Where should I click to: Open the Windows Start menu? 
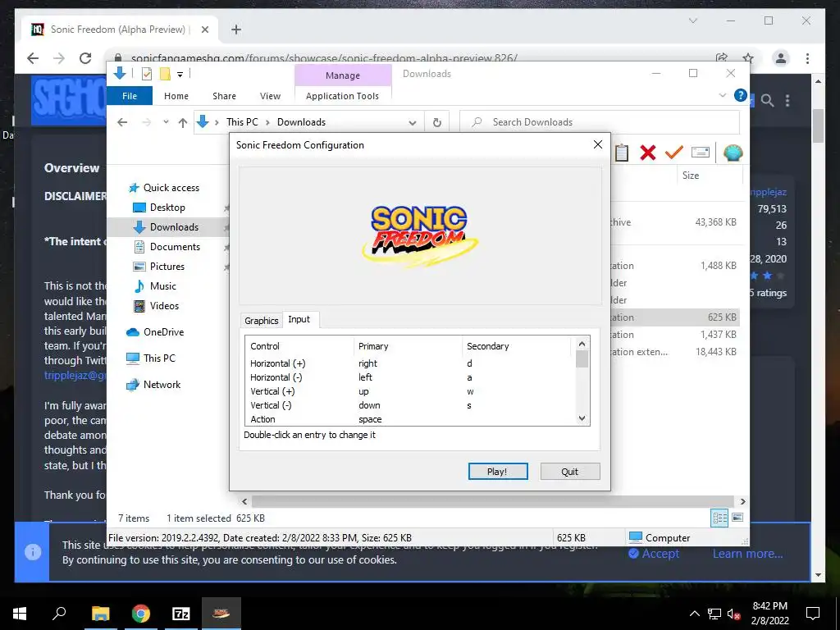pos(20,614)
